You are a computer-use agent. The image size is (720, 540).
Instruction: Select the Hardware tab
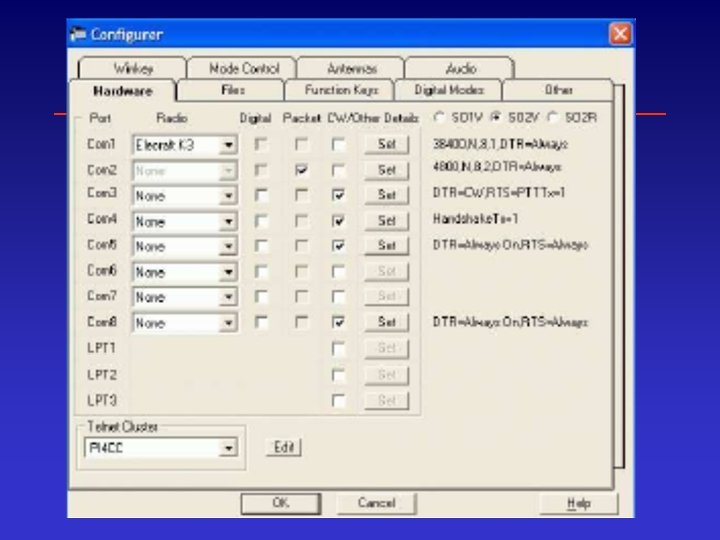[x=122, y=91]
